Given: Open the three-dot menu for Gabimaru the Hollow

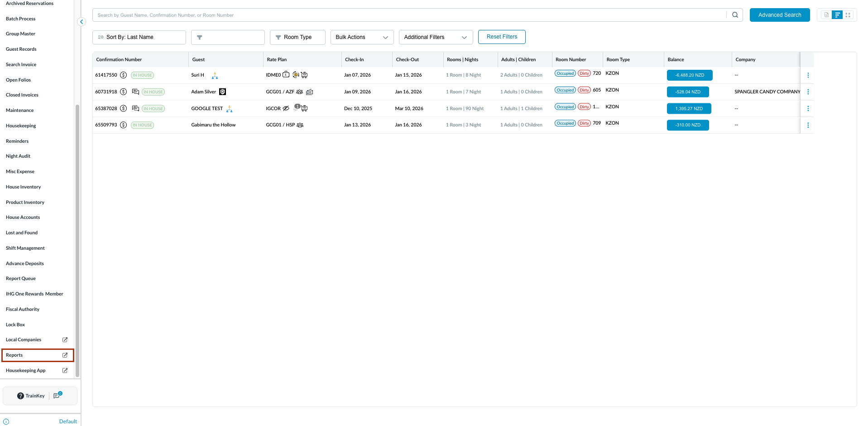Looking at the screenshot, I should point(808,125).
